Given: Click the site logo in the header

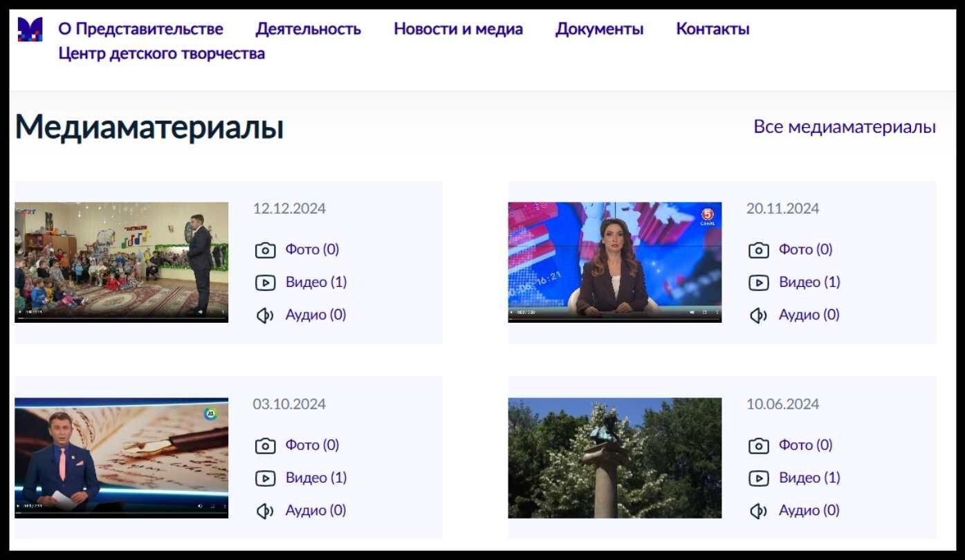Looking at the screenshot, I should (30, 29).
